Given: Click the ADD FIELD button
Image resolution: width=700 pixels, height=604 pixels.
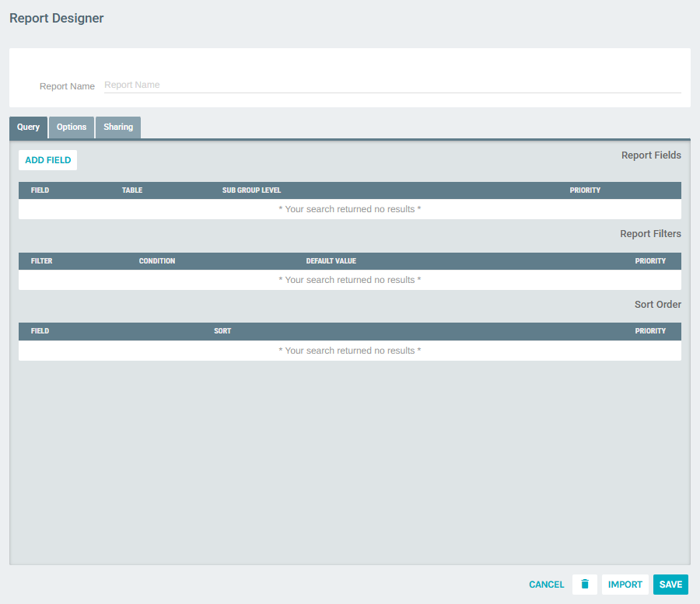Looking at the screenshot, I should coord(47,159).
